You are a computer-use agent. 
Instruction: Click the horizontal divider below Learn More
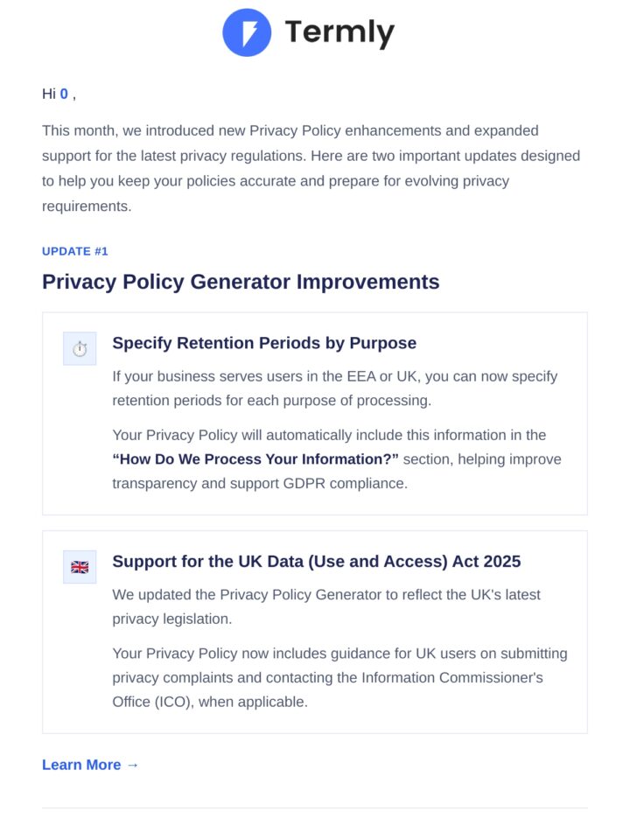tap(315, 808)
